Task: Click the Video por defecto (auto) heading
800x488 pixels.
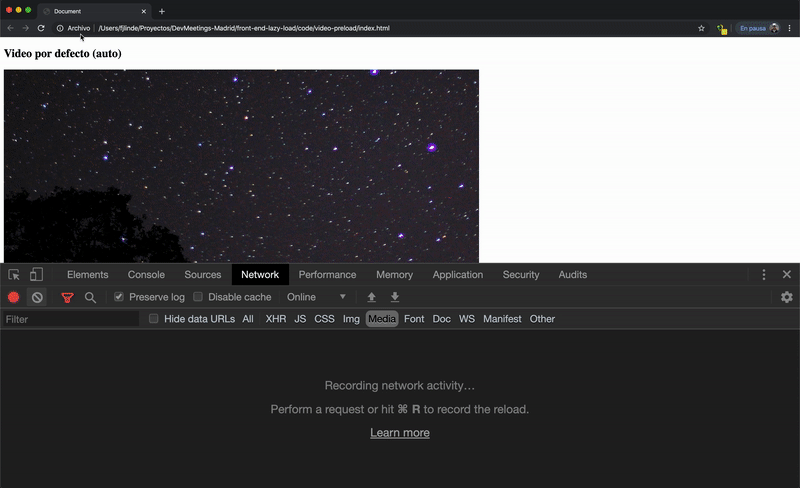Action: tap(63, 54)
